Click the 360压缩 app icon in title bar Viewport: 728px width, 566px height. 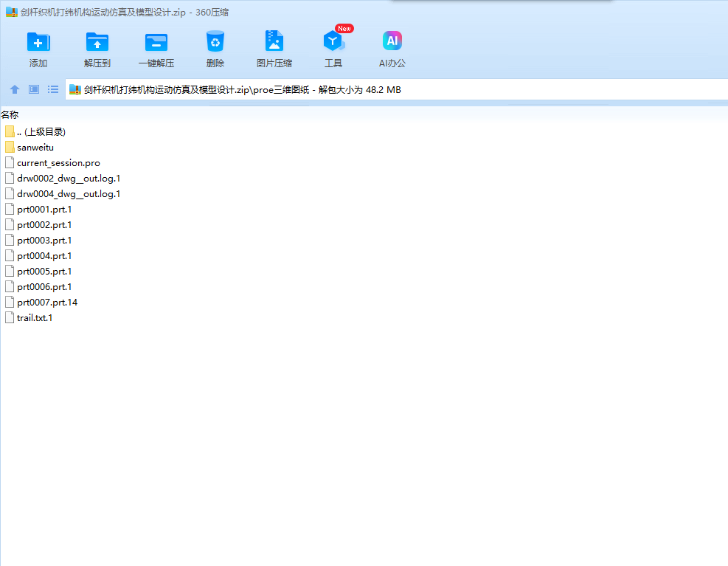[11, 12]
